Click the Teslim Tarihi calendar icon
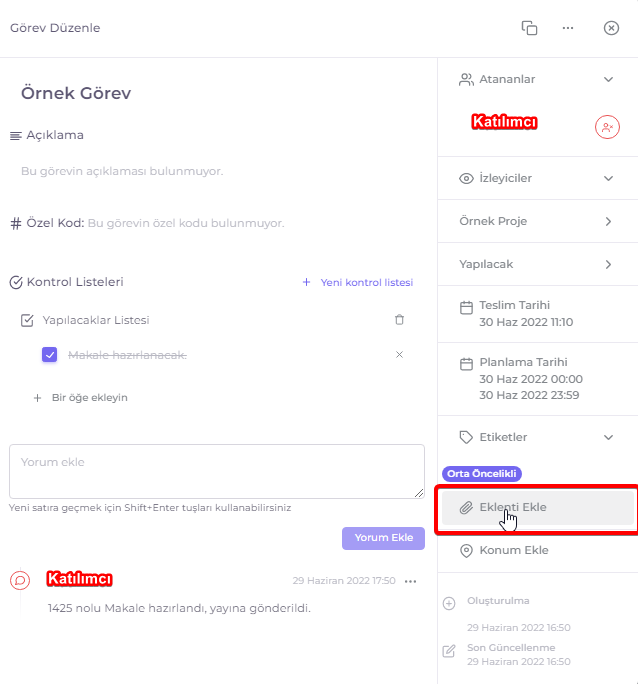This screenshot has width=638, height=684. (x=466, y=308)
